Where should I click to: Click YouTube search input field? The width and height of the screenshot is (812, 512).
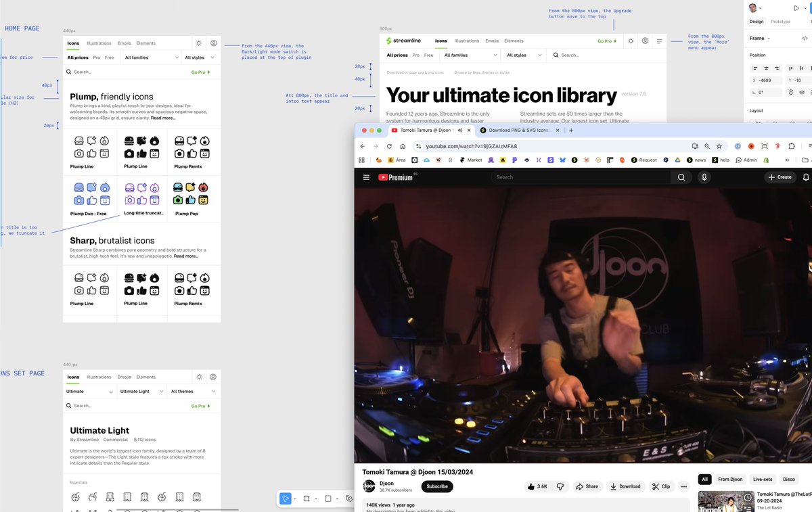pyautogui.click(x=581, y=177)
